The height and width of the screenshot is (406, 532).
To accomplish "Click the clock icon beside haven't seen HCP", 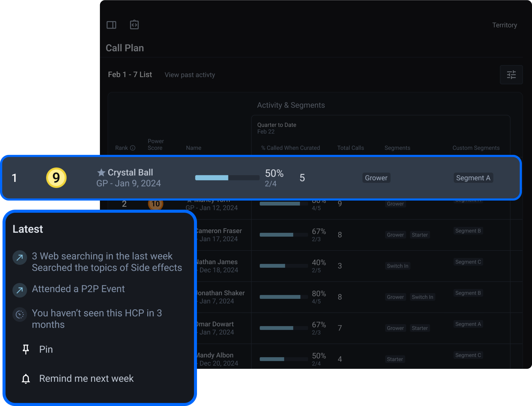I will tap(20, 314).
